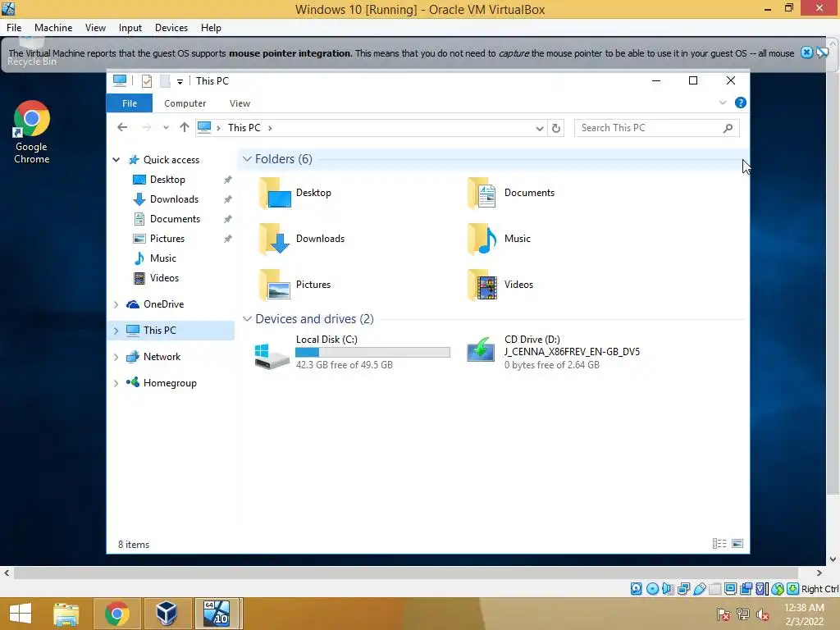Open the Computer ribbon tab
Image resolution: width=840 pixels, height=630 pixels.
coord(185,103)
